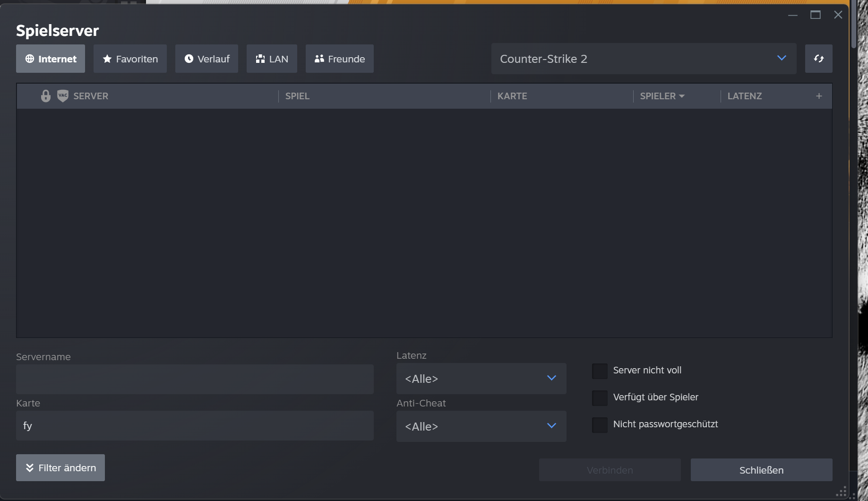The width and height of the screenshot is (868, 501).
Task: Focus the Servername input field
Action: click(x=195, y=379)
